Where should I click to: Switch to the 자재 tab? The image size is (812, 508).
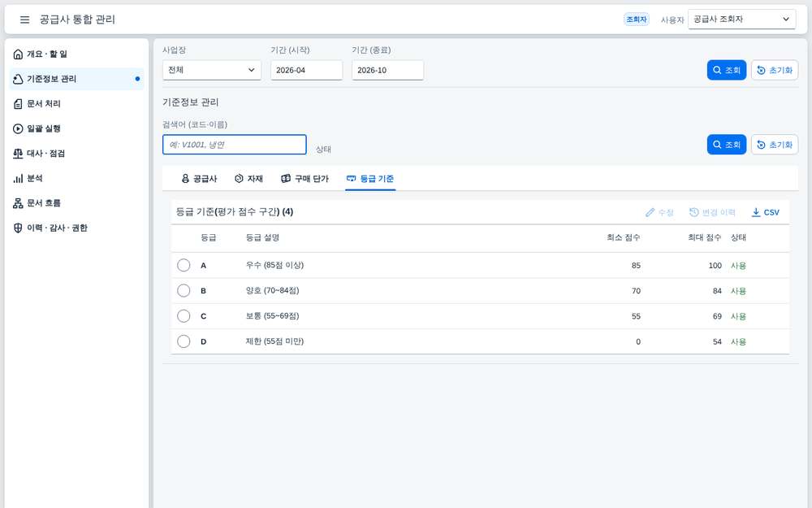[249, 179]
